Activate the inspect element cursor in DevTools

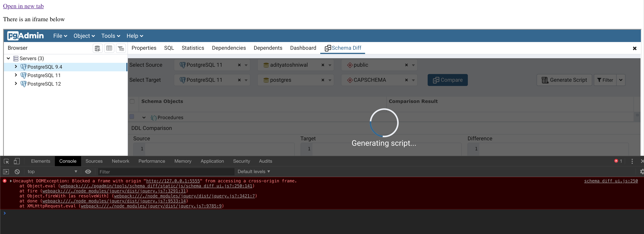(6, 161)
